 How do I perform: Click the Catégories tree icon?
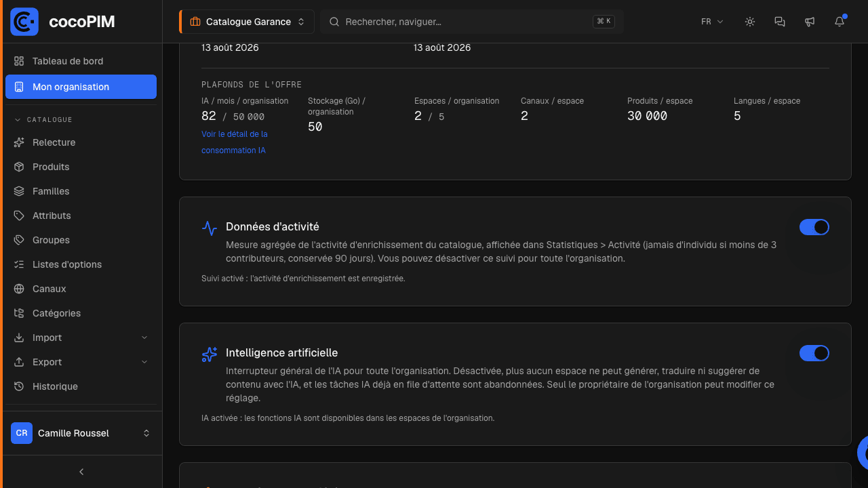tap(19, 313)
